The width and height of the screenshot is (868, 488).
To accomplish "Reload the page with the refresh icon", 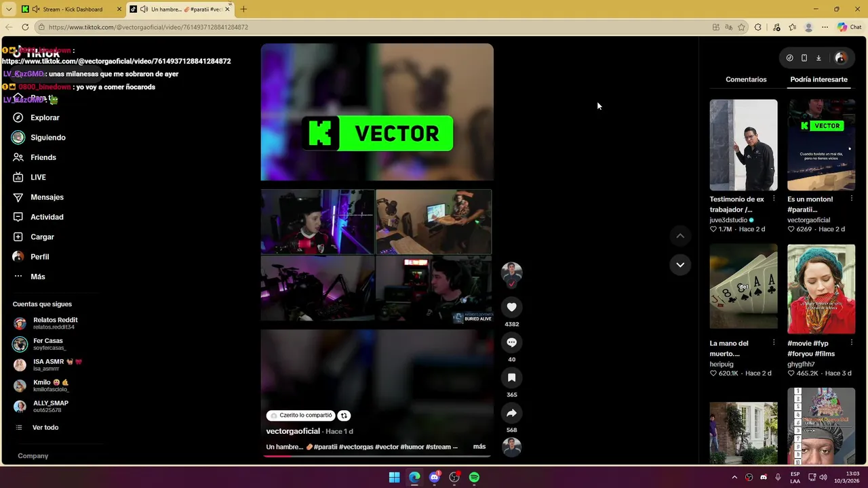I will click(x=25, y=27).
